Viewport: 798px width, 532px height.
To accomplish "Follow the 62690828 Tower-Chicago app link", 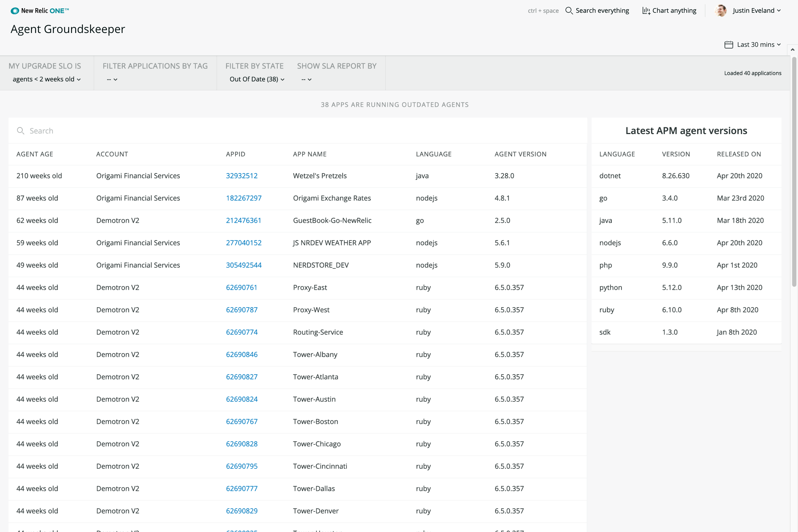I will click(x=242, y=444).
